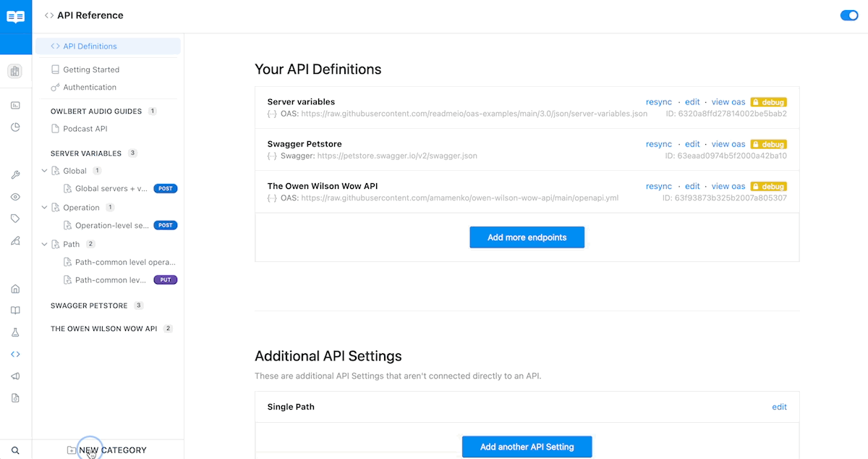
Task: Click the debug badge for Owen Wilson Wow API
Action: point(768,186)
